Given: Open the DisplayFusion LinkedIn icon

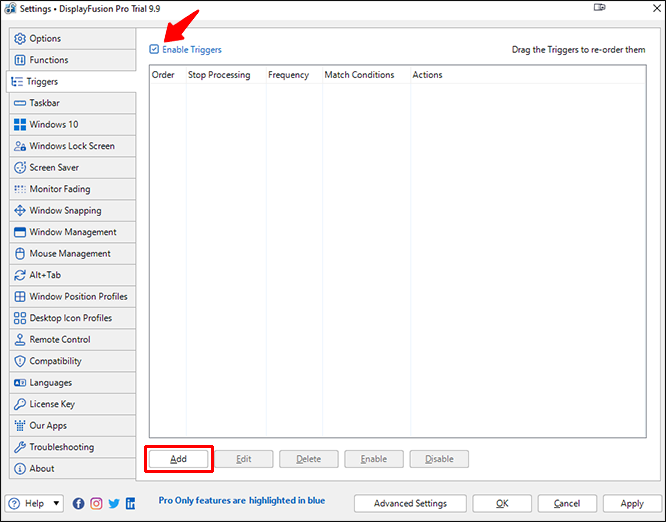Looking at the screenshot, I should tap(130, 504).
